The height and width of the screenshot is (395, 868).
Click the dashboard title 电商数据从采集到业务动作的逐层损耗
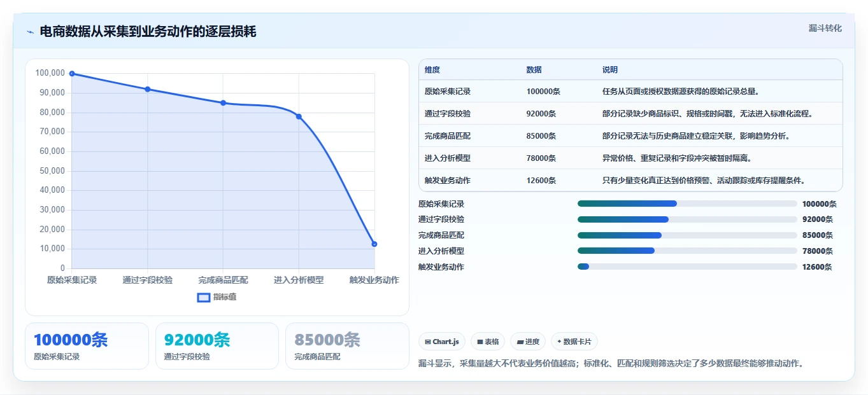click(148, 31)
